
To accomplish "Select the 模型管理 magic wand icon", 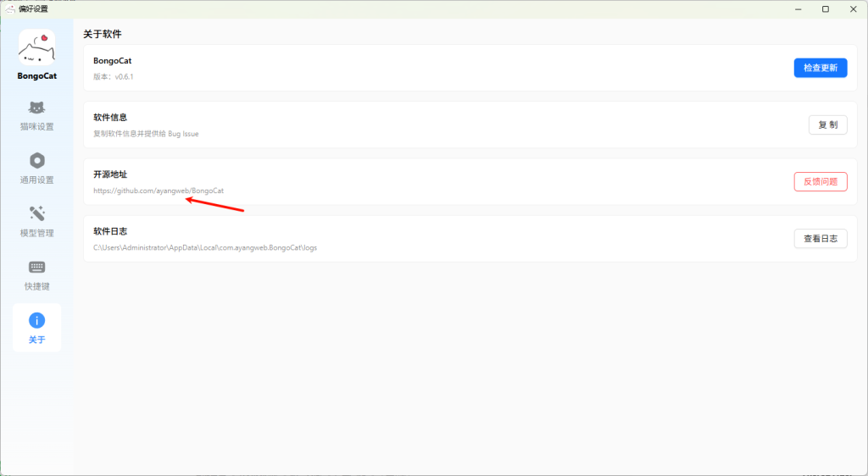I will coord(36,213).
